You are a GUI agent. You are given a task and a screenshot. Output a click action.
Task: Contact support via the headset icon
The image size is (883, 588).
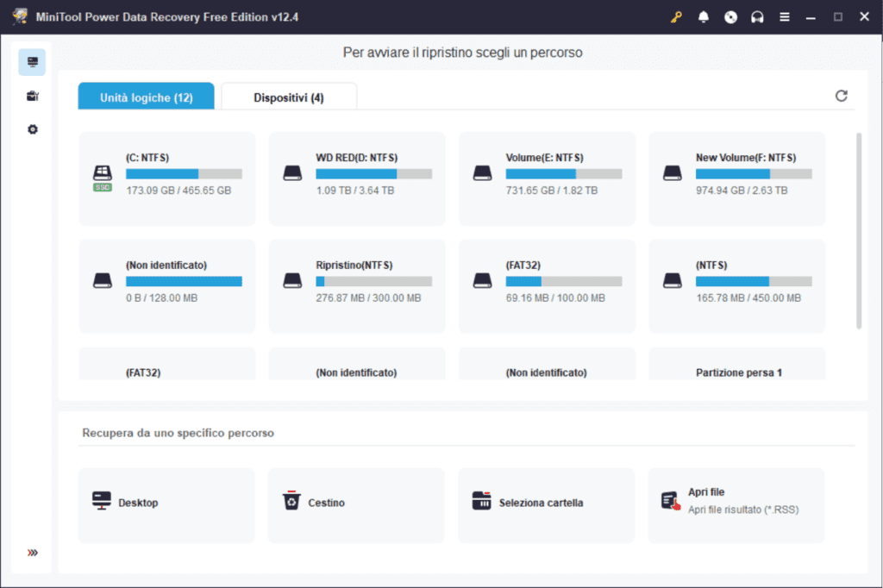(x=757, y=16)
